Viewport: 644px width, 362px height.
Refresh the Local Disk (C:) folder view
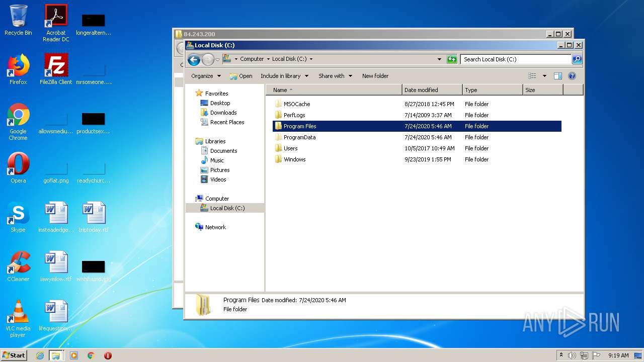coord(452,59)
